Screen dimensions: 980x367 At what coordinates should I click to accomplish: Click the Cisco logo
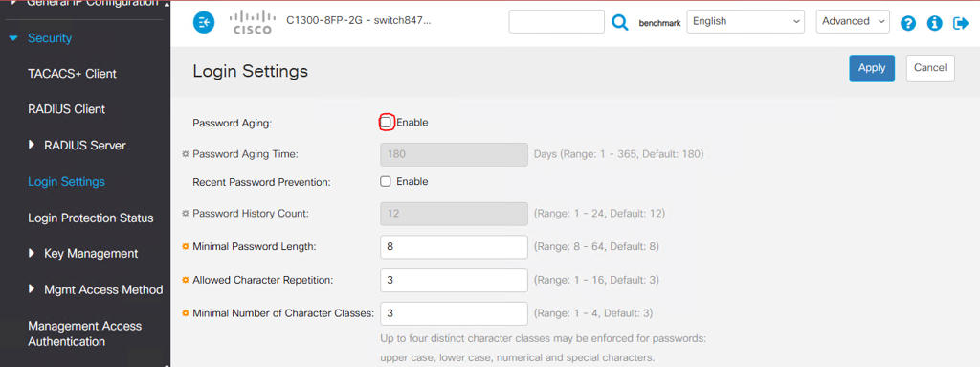point(253,22)
